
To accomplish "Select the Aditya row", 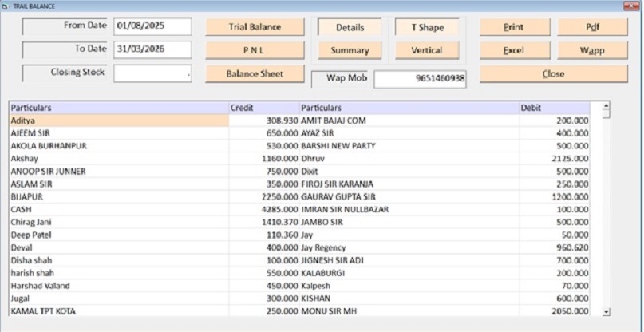I will click(119, 121).
